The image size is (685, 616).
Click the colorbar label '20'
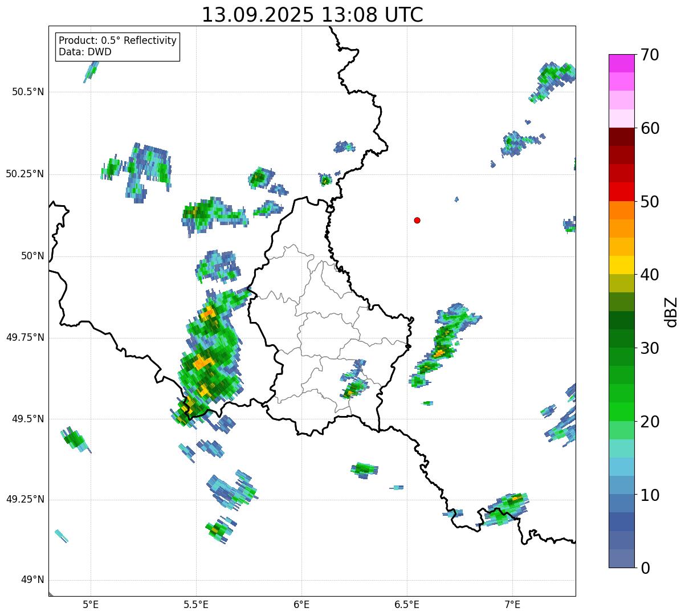[x=650, y=422]
